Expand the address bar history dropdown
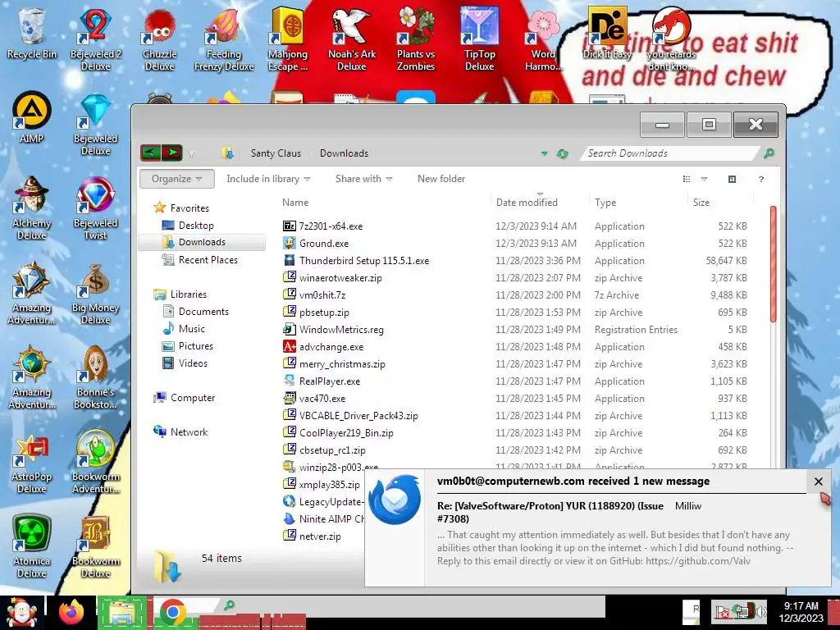Viewport: 840px width, 630px height. point(544,153)
